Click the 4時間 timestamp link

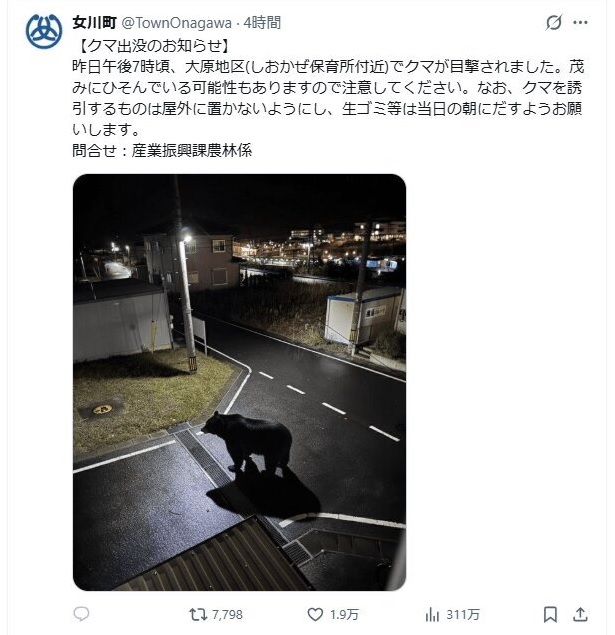262,23
